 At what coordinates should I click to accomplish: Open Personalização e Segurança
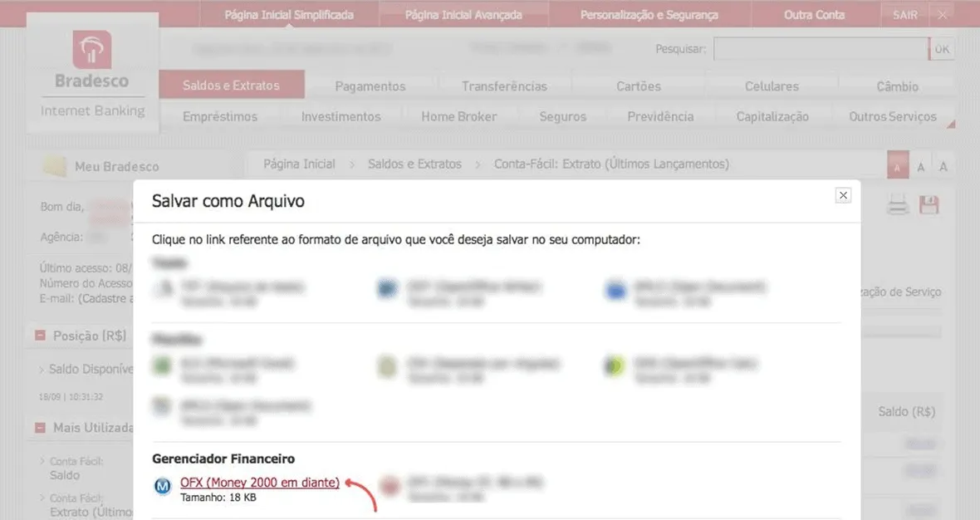click(x=649, y=14)
